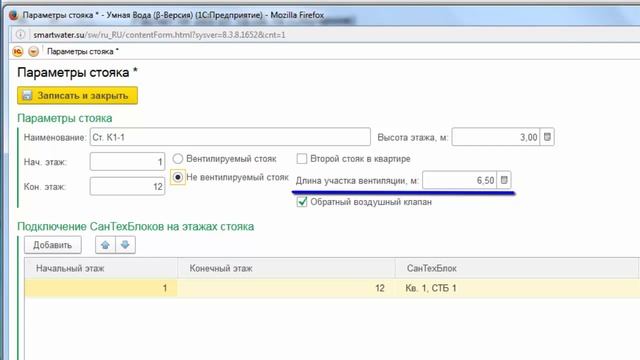Click the 'Добавить' button

[53, 245]
